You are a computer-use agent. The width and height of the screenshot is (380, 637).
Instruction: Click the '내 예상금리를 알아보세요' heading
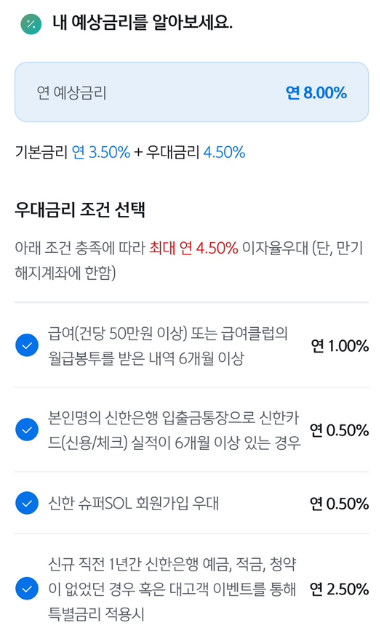pyautogui.click(x=142, y=22)
